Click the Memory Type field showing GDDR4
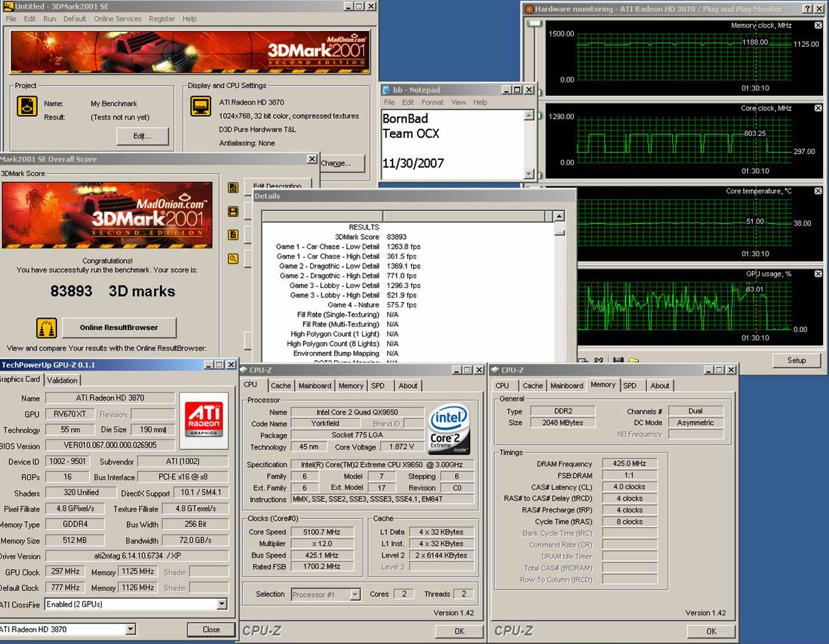This screenshot has height=644, width=829. point(75,524)
